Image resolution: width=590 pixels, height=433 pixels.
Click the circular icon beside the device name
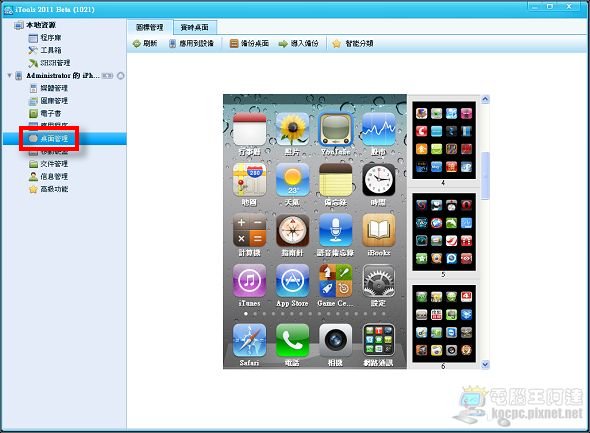[121, 76]
